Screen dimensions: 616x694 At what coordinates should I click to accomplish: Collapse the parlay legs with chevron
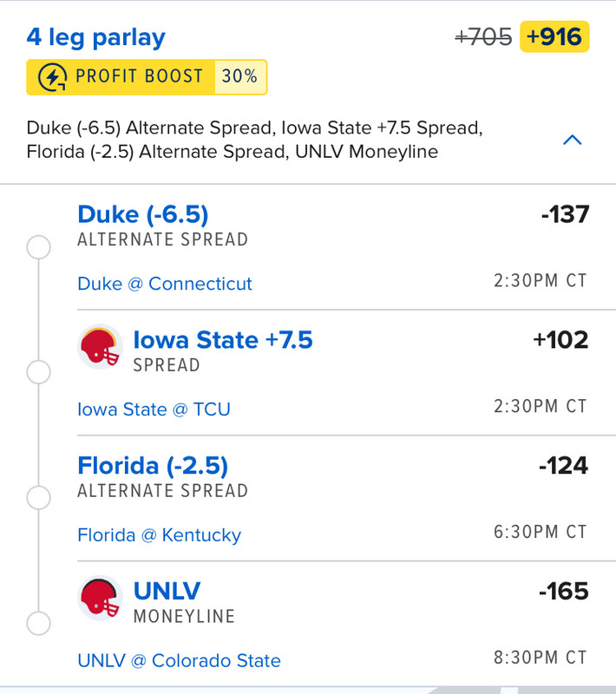tap(572, 140)
